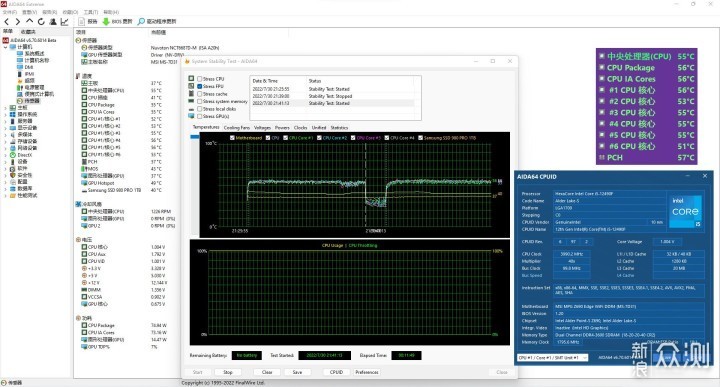Screen dimensions: 720x387
Task: Open the CPU #1 / Core #1 dropdown
Action: (x=552, y=357)
